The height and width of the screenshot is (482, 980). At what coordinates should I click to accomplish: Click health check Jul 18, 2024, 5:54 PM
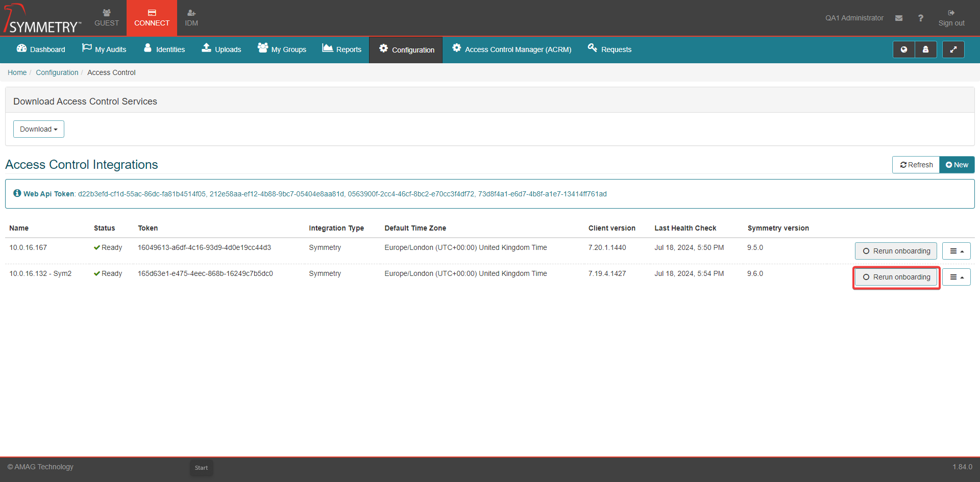689,273
